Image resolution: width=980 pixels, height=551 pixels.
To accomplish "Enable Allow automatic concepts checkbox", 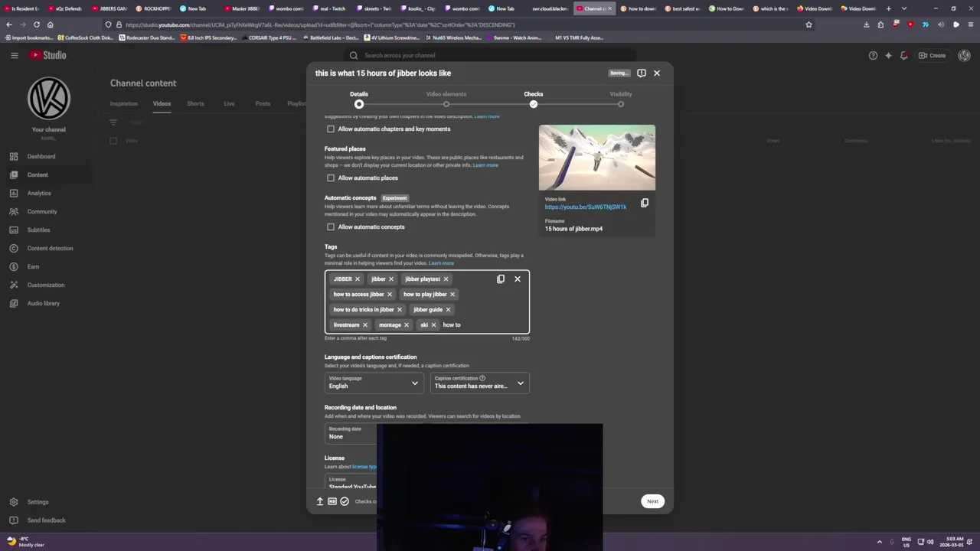I will (331, 227).
